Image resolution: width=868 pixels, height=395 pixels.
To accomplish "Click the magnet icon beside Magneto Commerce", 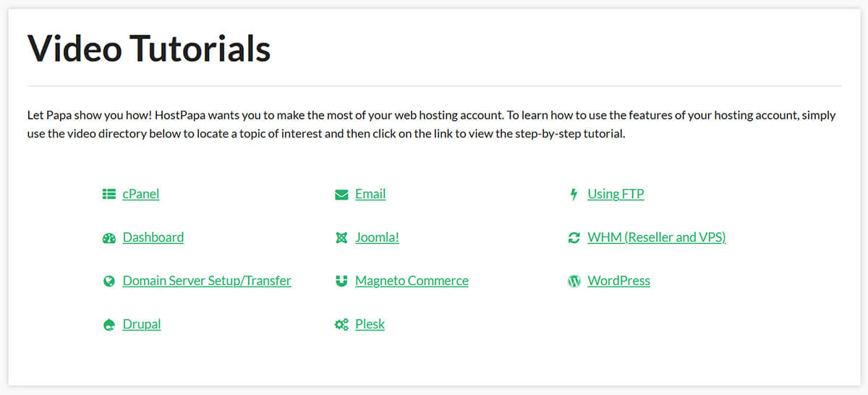I will tap(341, 281).
